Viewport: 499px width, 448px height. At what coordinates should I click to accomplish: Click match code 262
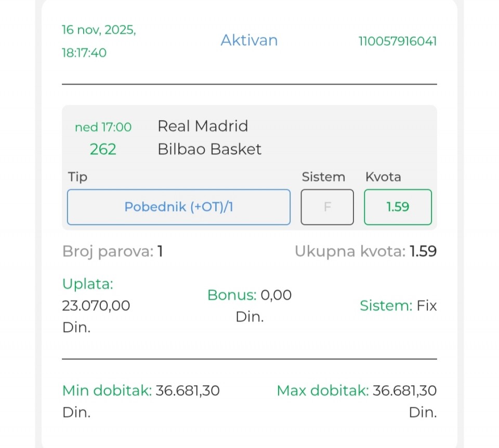(103, 150)
